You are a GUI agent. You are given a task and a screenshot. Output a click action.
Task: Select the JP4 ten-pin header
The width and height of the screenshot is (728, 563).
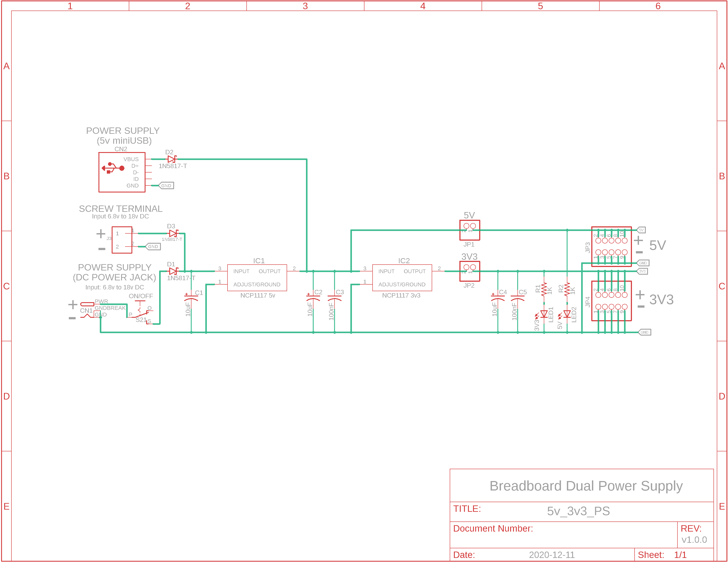pos(611,301)
